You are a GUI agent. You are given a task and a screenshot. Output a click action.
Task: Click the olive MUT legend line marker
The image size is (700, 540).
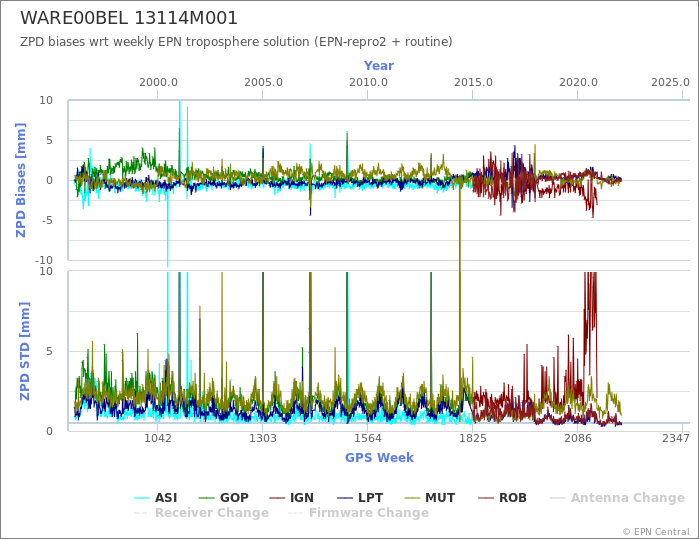point(412,498)
